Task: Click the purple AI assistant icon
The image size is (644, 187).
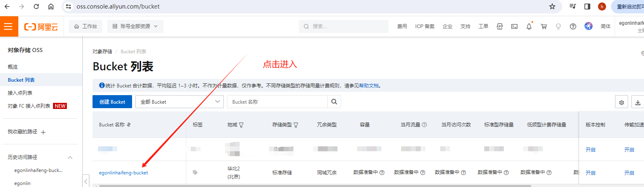Action: (589, 26)
